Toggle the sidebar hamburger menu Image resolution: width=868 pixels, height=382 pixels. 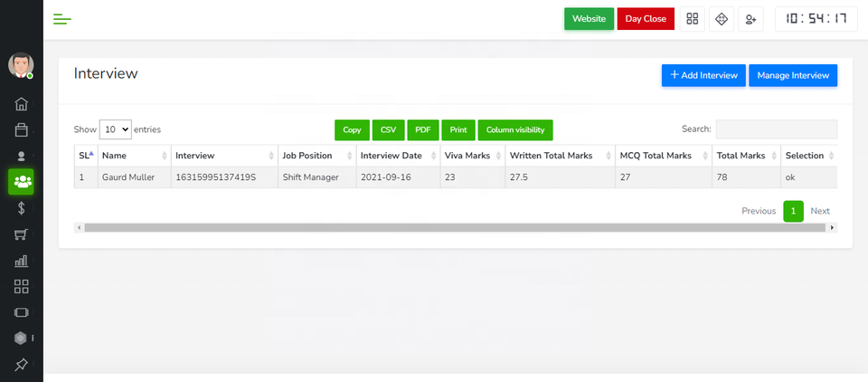61,19
